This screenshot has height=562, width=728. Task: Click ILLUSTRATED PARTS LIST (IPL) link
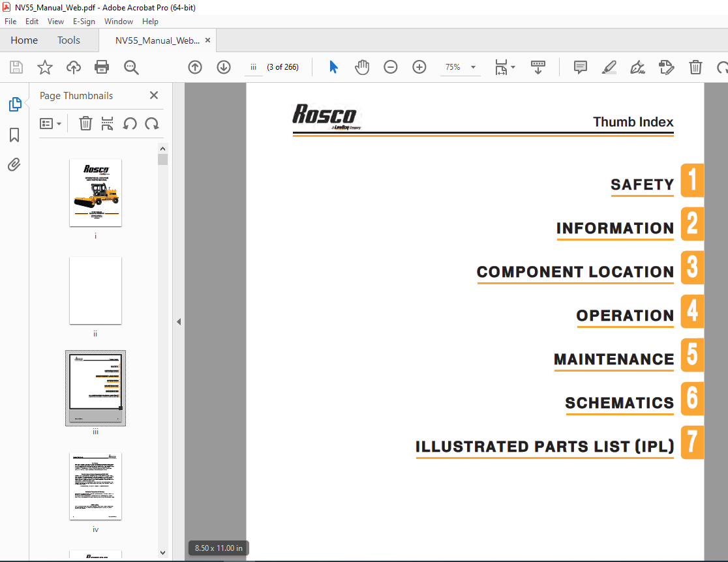[545, 447]
